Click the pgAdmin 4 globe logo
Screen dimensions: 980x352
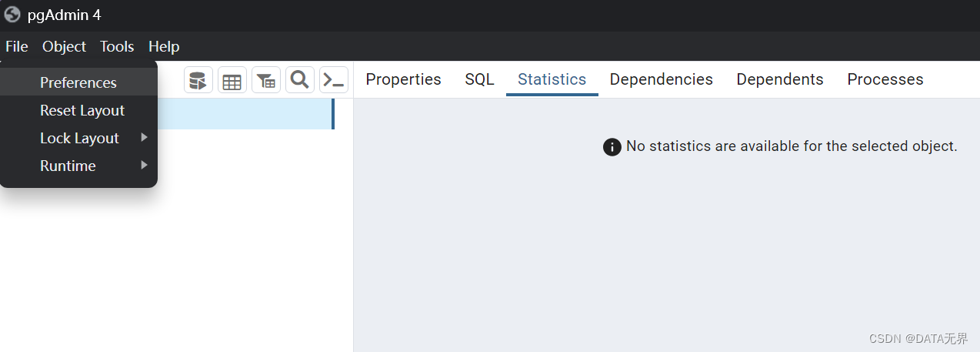coord(12,15)
